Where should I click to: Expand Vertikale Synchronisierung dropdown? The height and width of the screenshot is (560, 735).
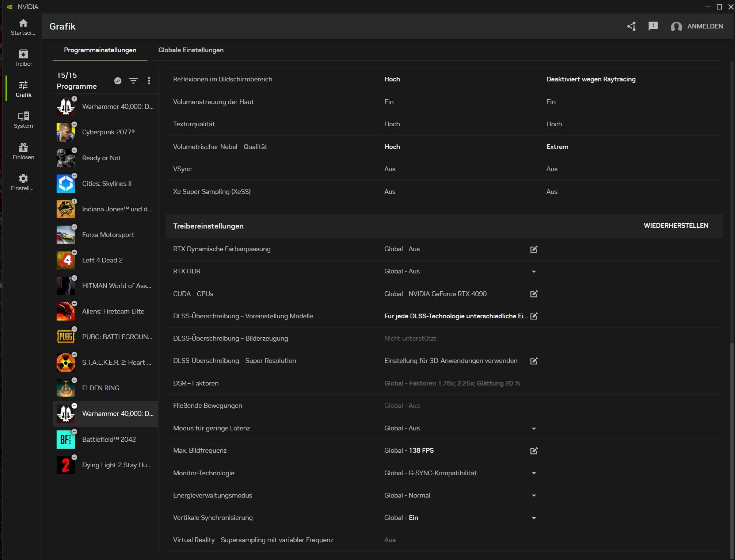pyautogui.click(x=534, y=518)
